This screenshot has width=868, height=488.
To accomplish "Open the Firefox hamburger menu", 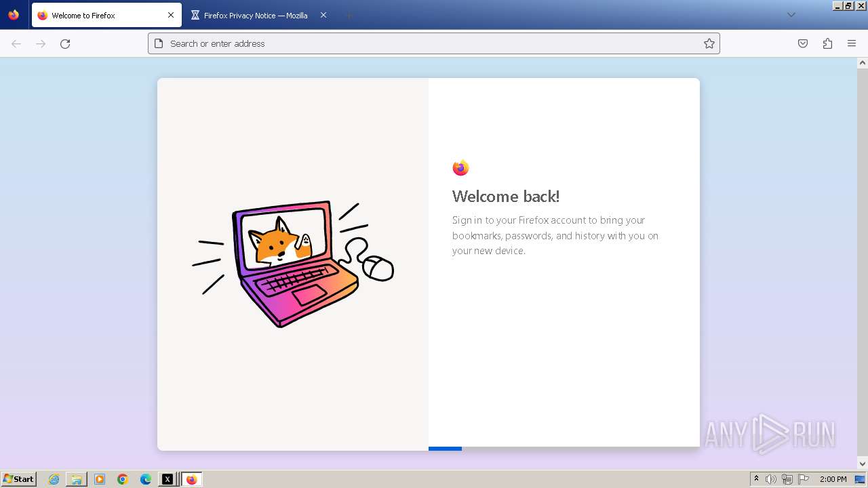I will click(x=852, y=43).
